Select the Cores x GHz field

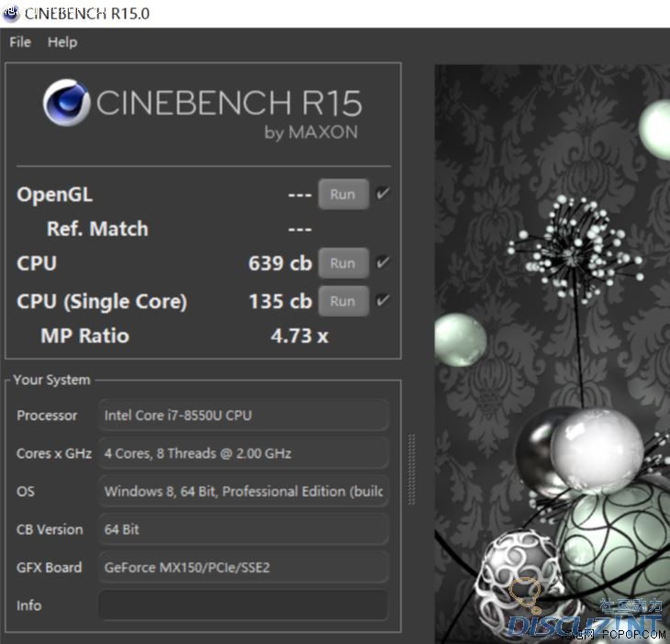pyautogui.click(x=243, y=453)
